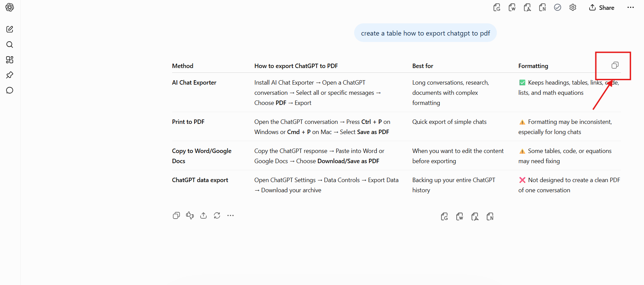644x285 pixels.
Task: Open the chat bubble icon in sidebar
Action: pos(10,90)
